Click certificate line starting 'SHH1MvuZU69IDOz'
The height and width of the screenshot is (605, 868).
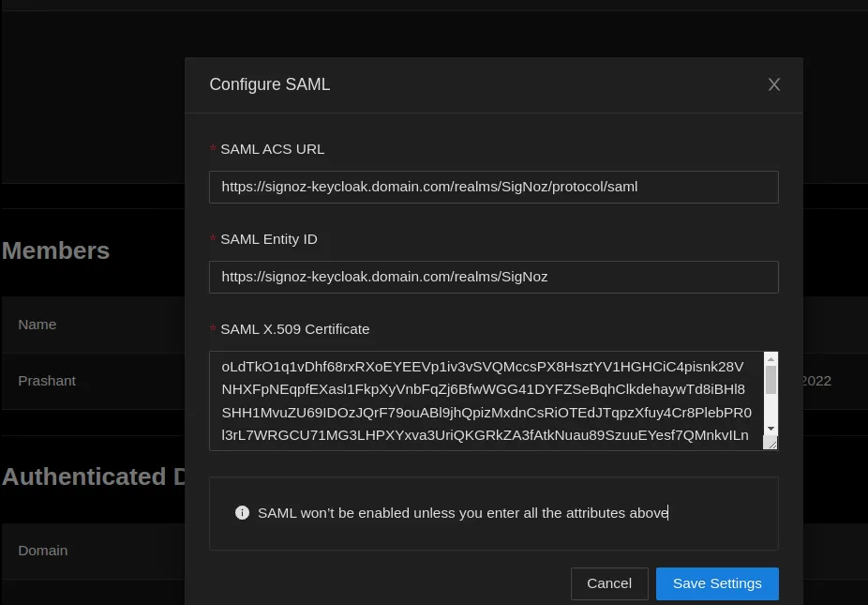486,413
